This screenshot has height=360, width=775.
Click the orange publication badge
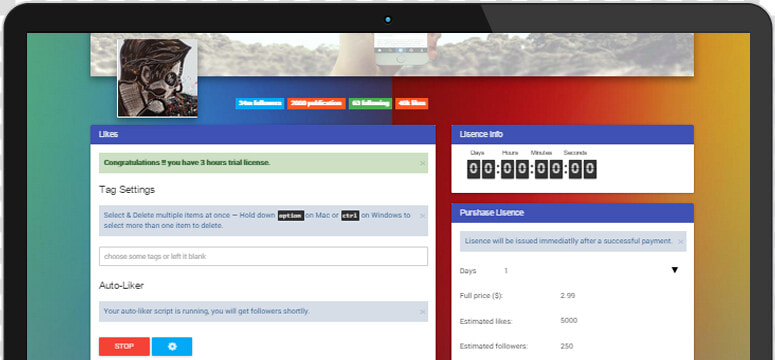pos(316,103)
